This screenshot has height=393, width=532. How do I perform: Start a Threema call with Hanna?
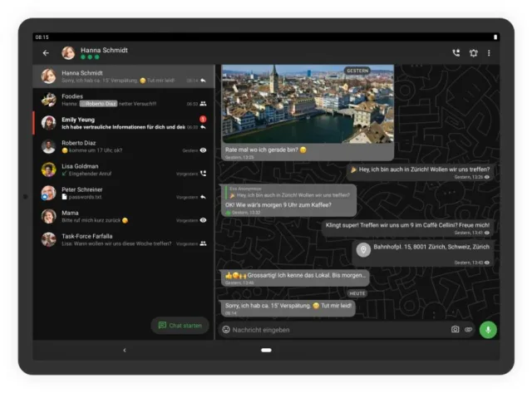tap(456, 53)
